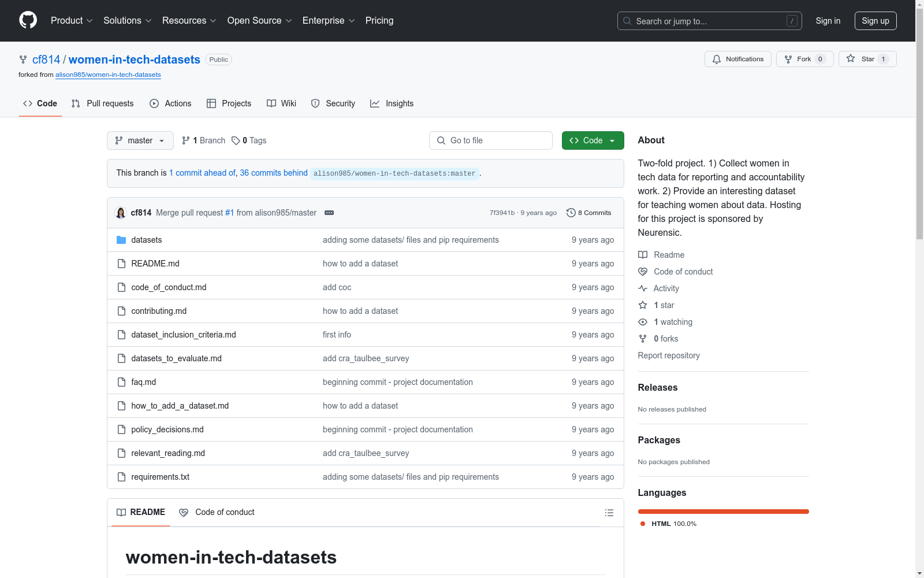Screen dimensions: 924x578
Task: Click the star icon beside 1 star
Action: tap(643, 305)
